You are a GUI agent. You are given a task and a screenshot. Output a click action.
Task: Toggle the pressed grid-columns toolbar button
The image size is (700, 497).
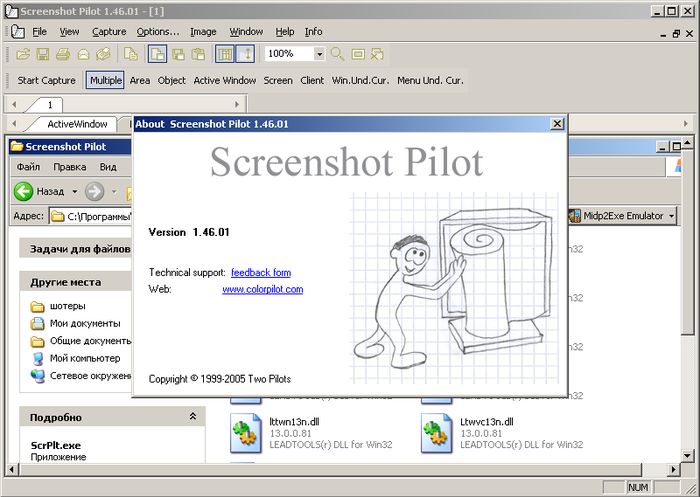(x=225, y=54)
